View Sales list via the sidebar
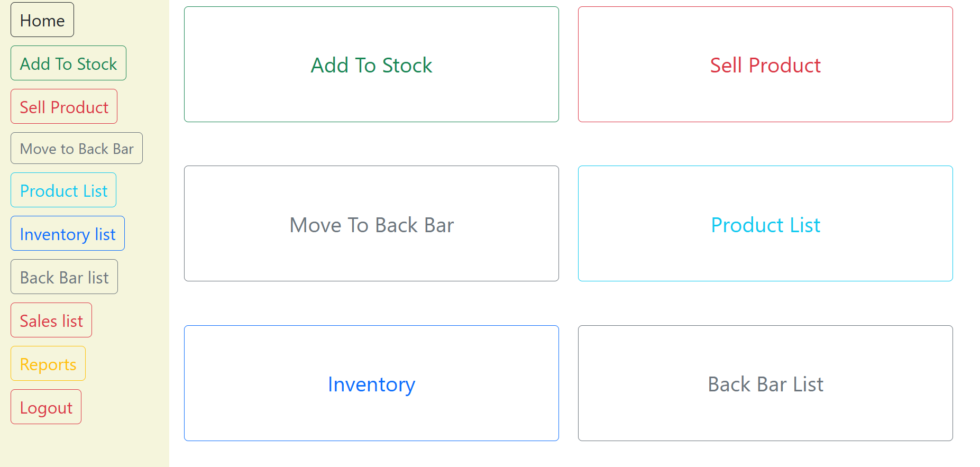Image resolution: width=980 pixels, height=467 pixels. (51, 319)
